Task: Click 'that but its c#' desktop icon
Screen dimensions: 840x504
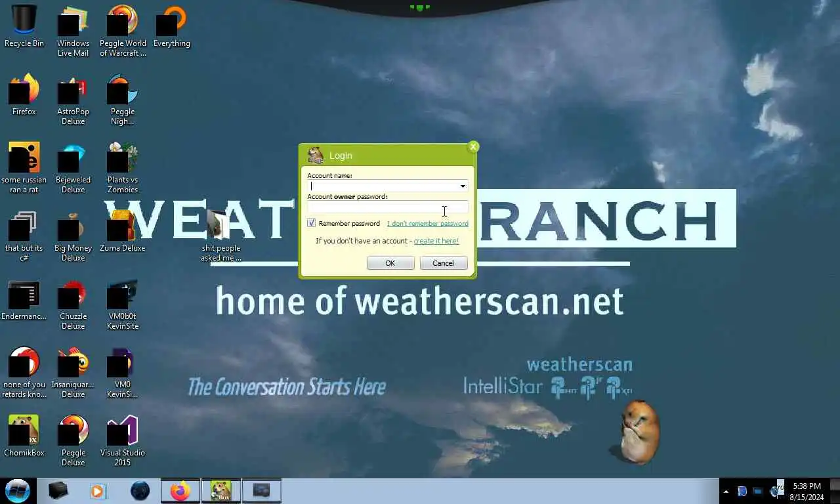Action: (x=24, y=235)
